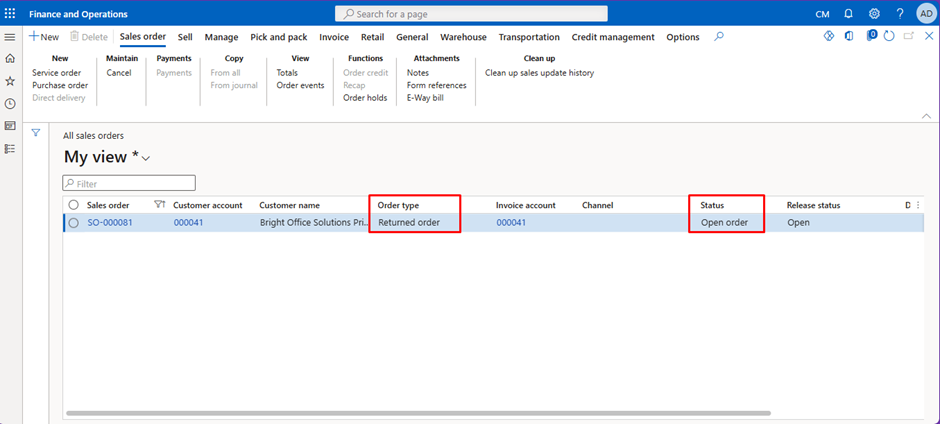Click Sales order column sort filter icon
Image resolution: width=940 pixels, height=424 pixels.
(x=159, y=205)
